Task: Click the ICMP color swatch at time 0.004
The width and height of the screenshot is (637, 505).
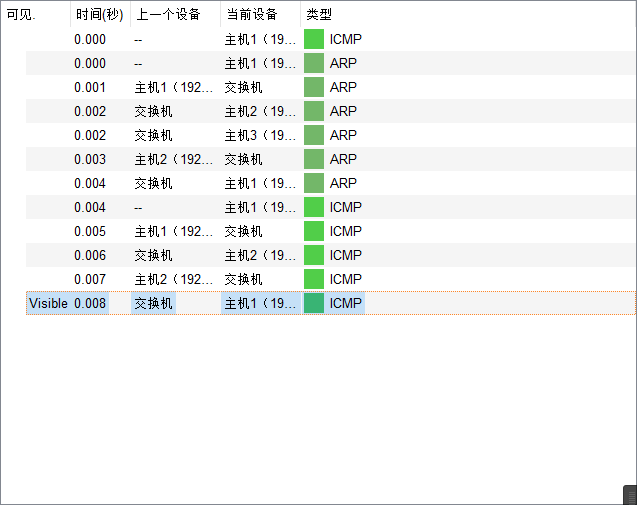Action: (x=314, y=207)
